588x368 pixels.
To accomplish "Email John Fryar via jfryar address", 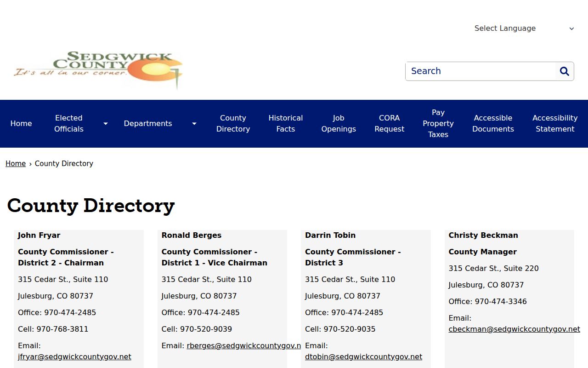I will click(x=74, y=357).
